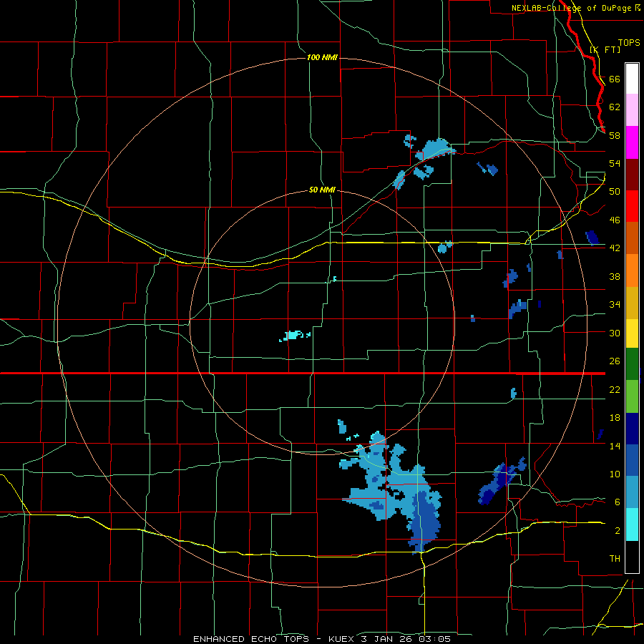Click the light blue legend band near 8
The image size is (644, 644).
pyautogui.click(x=632, y=492)
